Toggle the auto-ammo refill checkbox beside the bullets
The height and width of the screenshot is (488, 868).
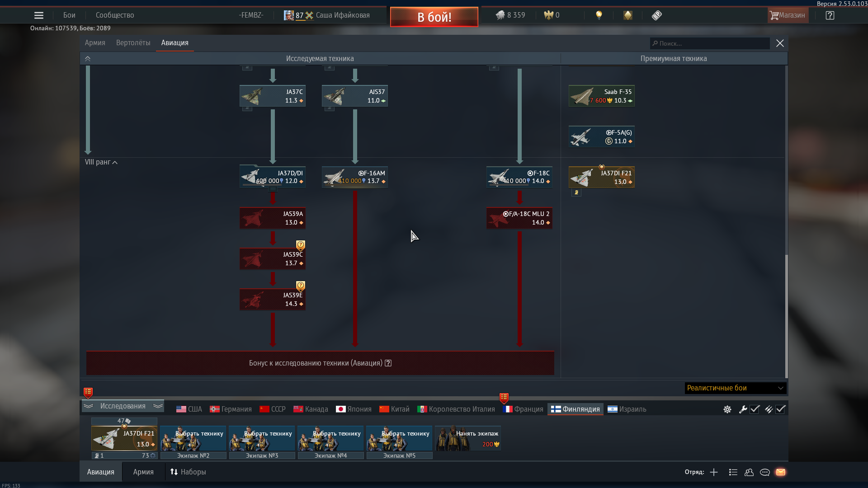[781, 409]
